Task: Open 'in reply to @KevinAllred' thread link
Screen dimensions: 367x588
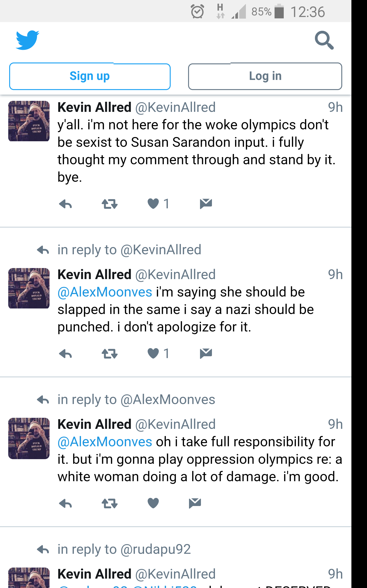Action: (129, 250)
